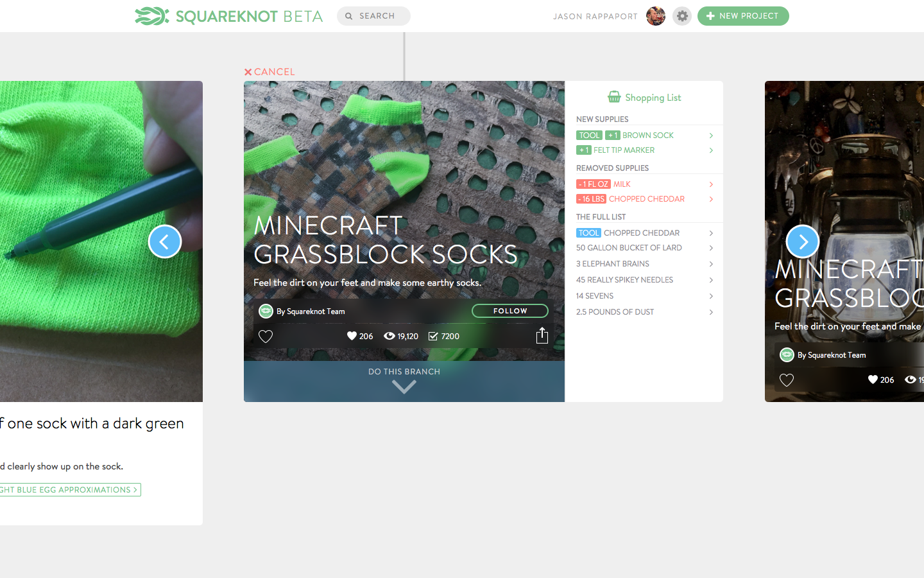
Task: Click the blue TOOL tag on Chopped Cheddar
Action: (x=588, y=233)
